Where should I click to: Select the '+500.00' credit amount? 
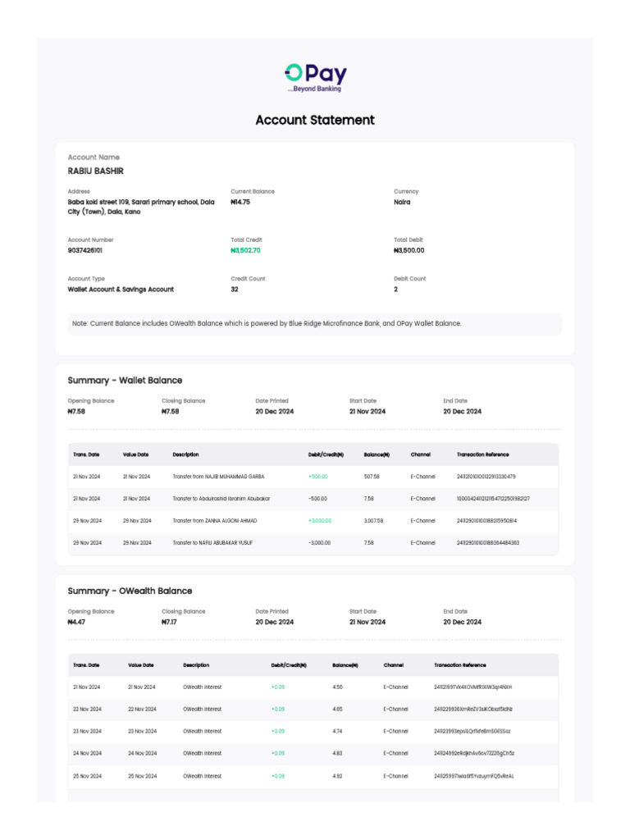(x=318, y=477)
